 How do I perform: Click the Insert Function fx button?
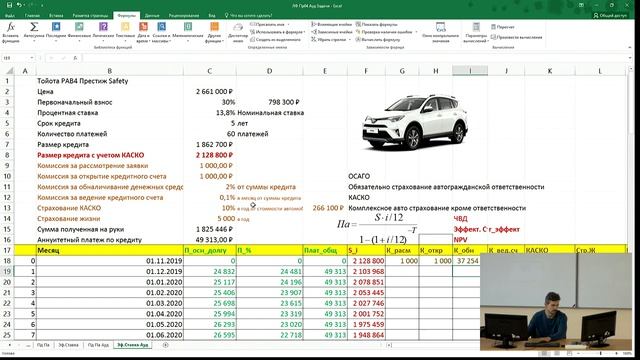(11, 32)
